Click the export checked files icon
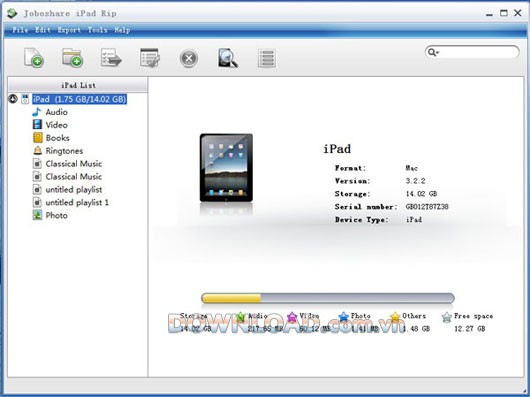Image resolution: width=530 pixels, height=397 pixels. click(x=111, y=58)
